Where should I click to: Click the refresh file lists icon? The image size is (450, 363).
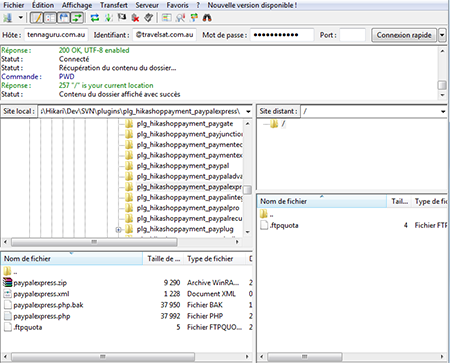tap(95, 18)
